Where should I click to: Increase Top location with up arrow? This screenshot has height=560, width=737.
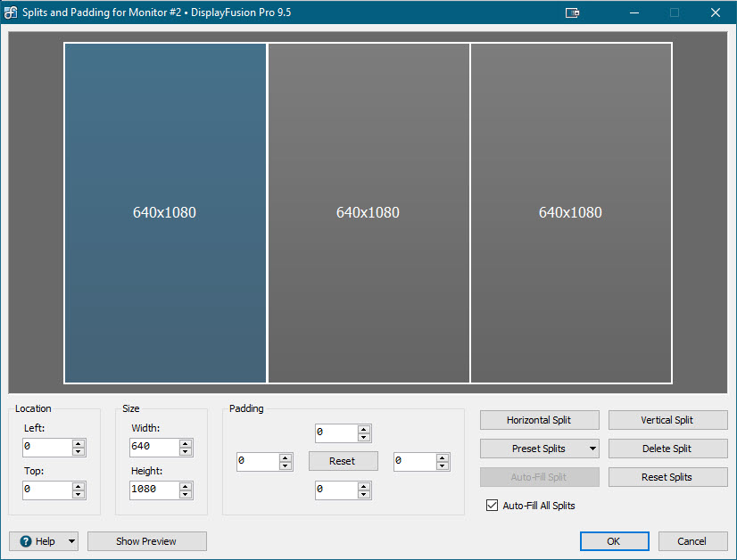79,486
